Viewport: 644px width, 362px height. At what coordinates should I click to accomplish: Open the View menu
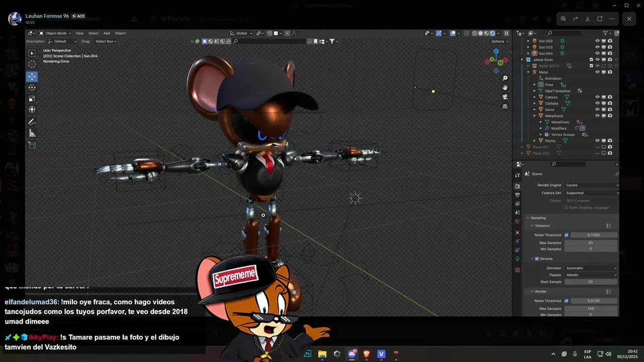point(79,33)
